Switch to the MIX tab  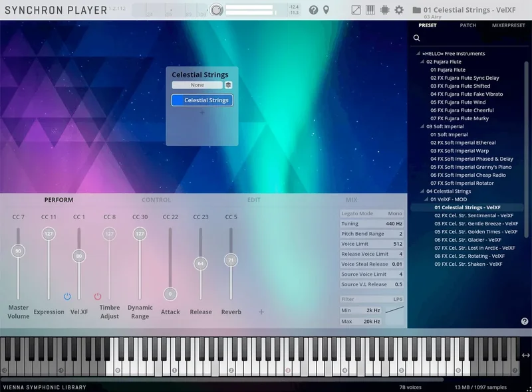tap(351, 200)
